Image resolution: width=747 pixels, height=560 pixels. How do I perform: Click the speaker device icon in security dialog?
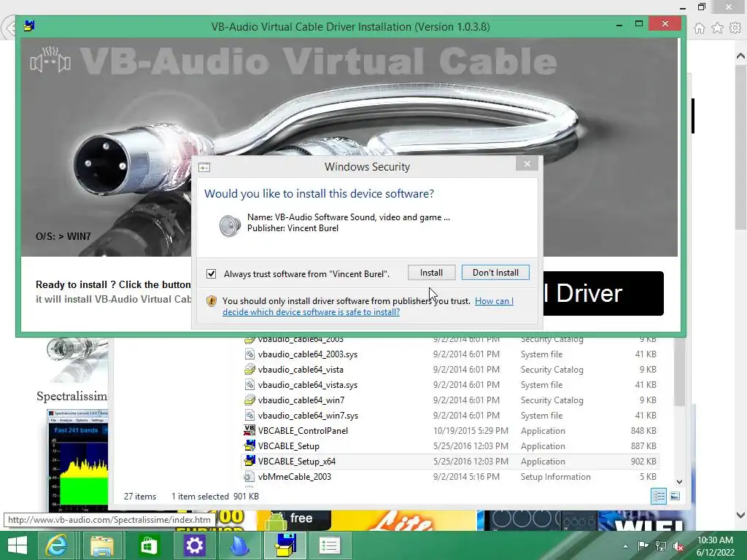[229, 225]
